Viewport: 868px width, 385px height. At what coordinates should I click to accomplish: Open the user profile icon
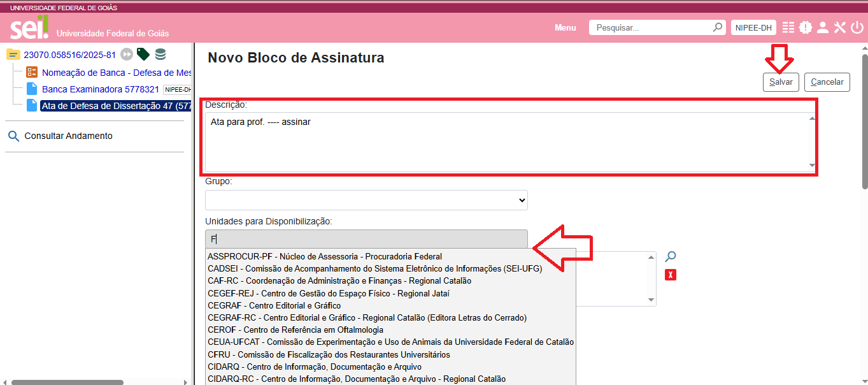click(822, 27)
